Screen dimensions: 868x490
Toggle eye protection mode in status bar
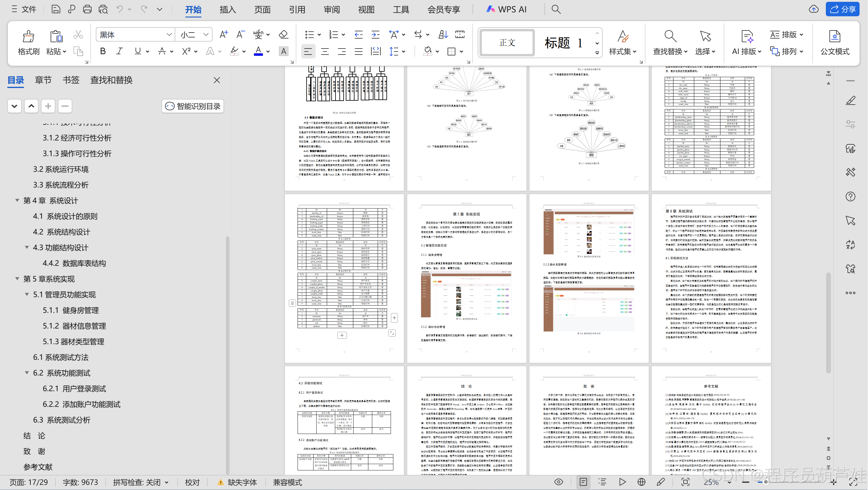point(558,482)
